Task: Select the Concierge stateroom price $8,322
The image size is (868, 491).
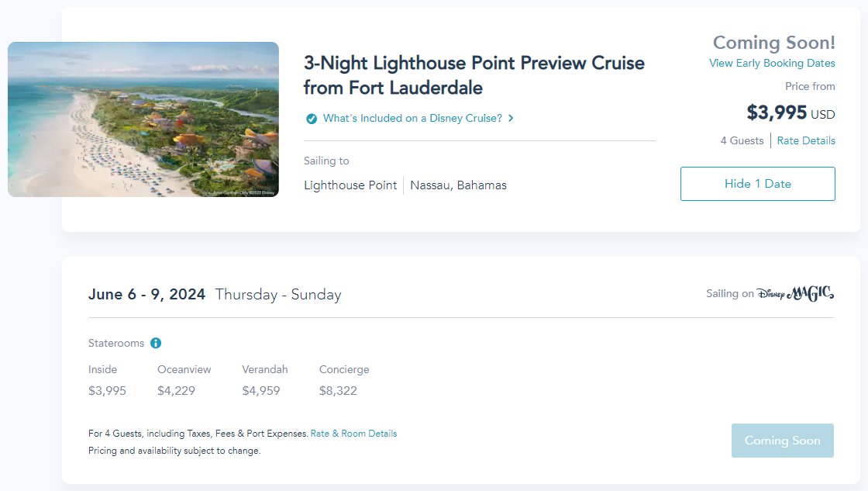Action: point(338,391)
